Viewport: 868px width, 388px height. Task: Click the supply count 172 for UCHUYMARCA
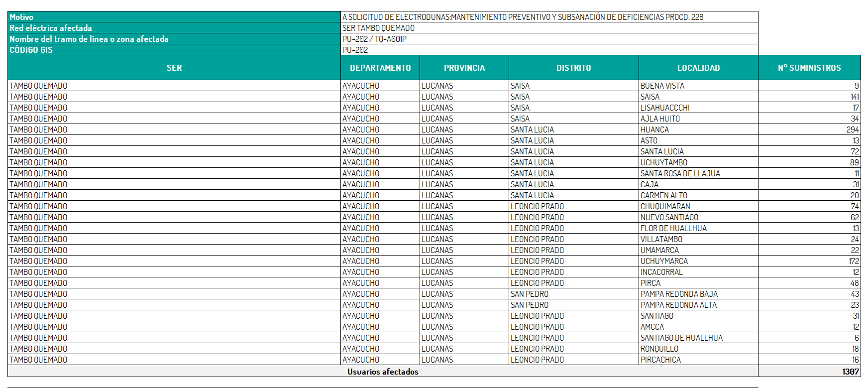pos(809,261)
